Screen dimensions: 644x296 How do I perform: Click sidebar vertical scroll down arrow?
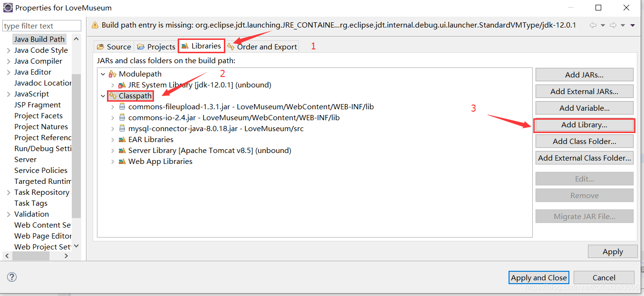76,246
